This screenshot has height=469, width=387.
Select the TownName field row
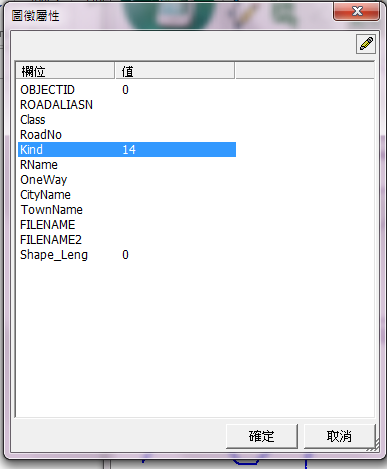127,210
